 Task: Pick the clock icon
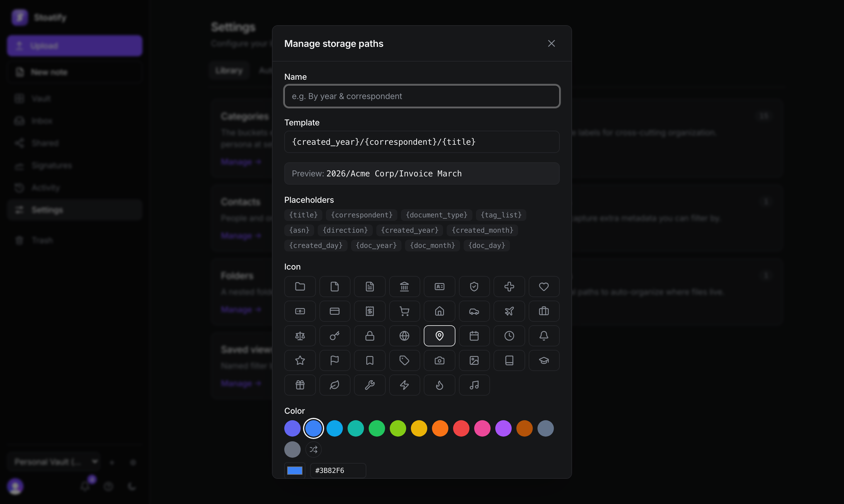(x=509, y=336)
